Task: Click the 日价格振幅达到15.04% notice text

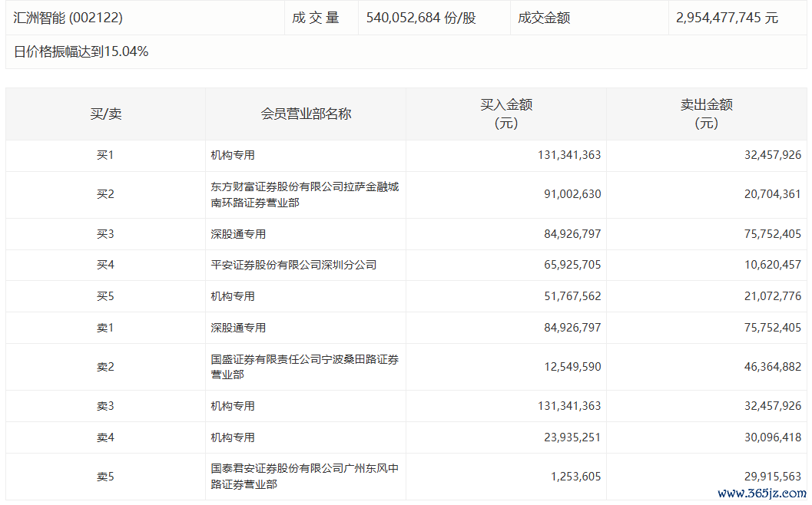Action: 81,52
